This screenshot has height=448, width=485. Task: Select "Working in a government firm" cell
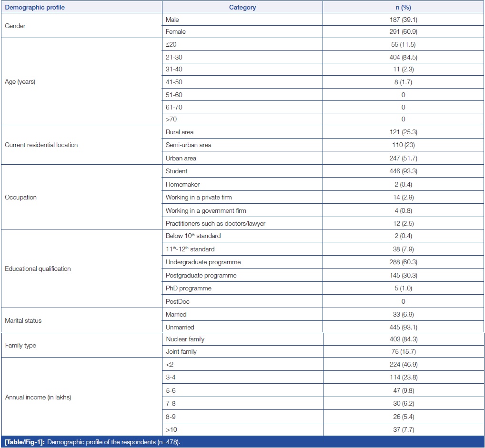(x=206, y=210)
